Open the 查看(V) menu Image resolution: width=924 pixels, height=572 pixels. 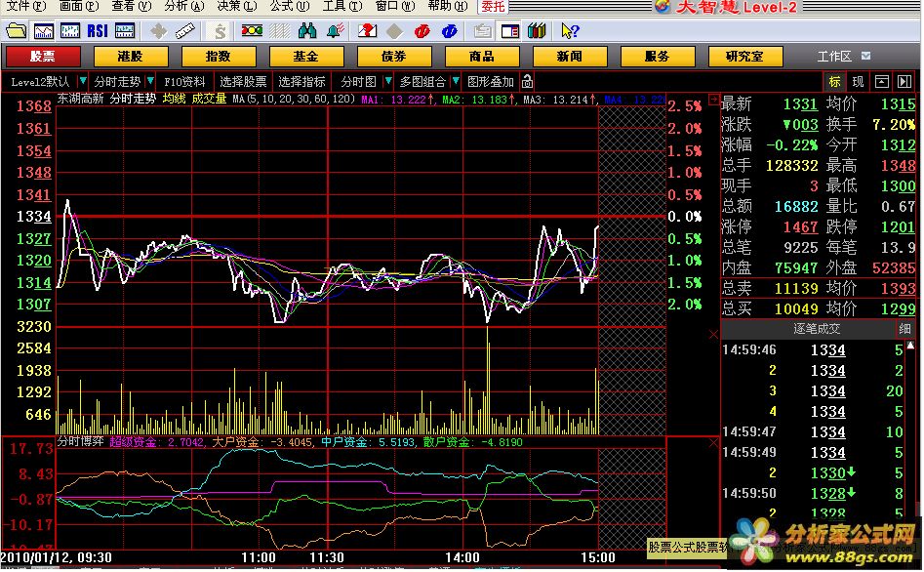click(x=132, y=6)
